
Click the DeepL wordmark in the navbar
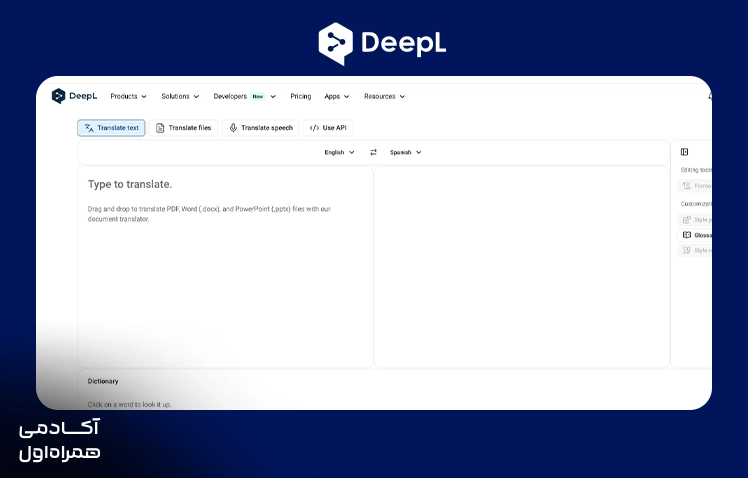(83, 96)
